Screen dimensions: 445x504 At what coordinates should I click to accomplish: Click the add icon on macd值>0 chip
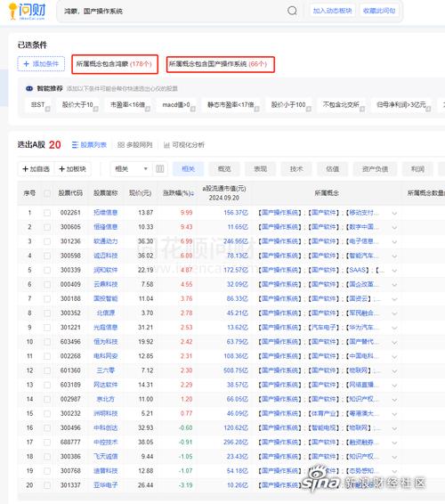[193, 109]
